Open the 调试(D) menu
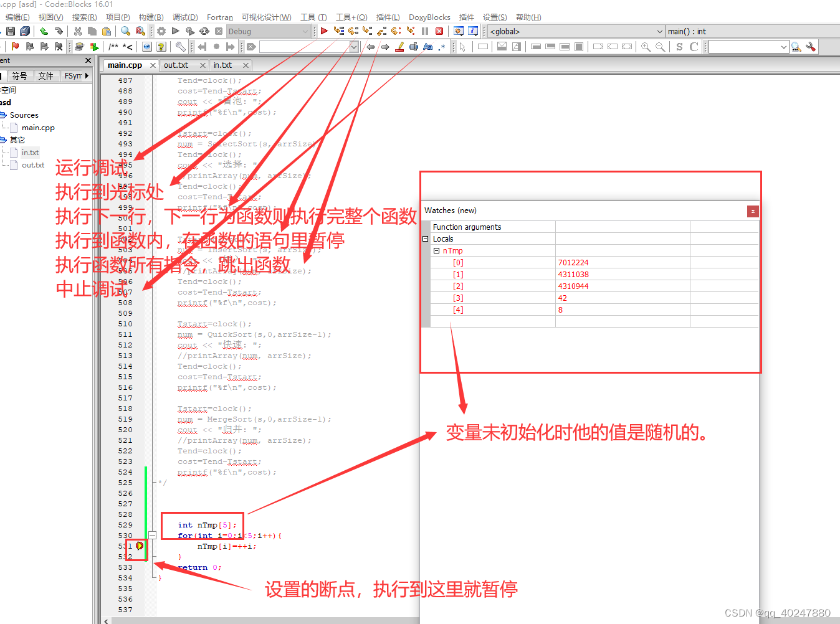Viewport: 840px width, 624px height. (184, 17)
